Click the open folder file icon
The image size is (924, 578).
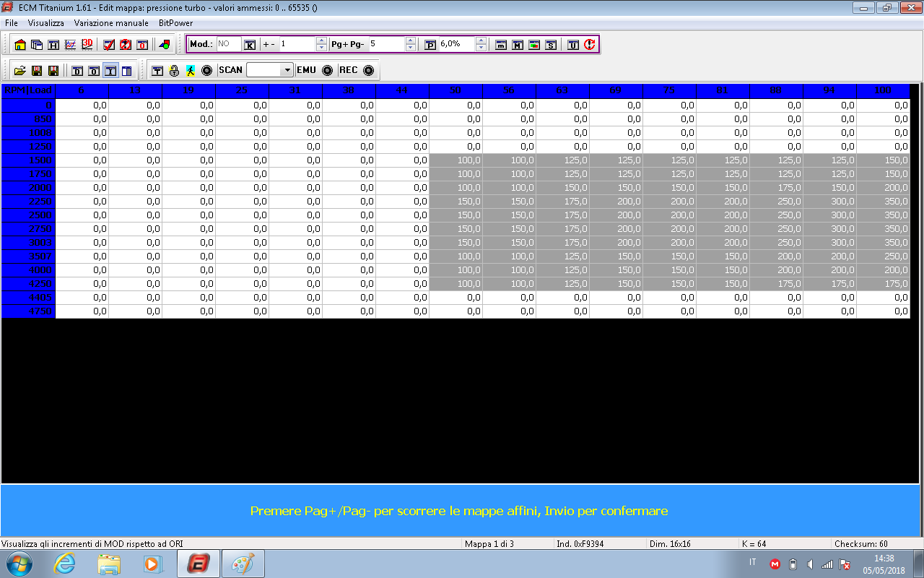pos(19,71)
